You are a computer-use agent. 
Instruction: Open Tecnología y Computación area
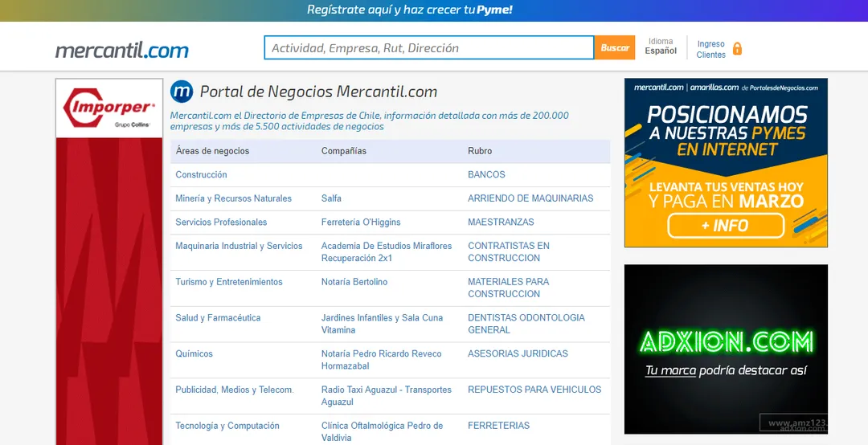click(227, 426)
